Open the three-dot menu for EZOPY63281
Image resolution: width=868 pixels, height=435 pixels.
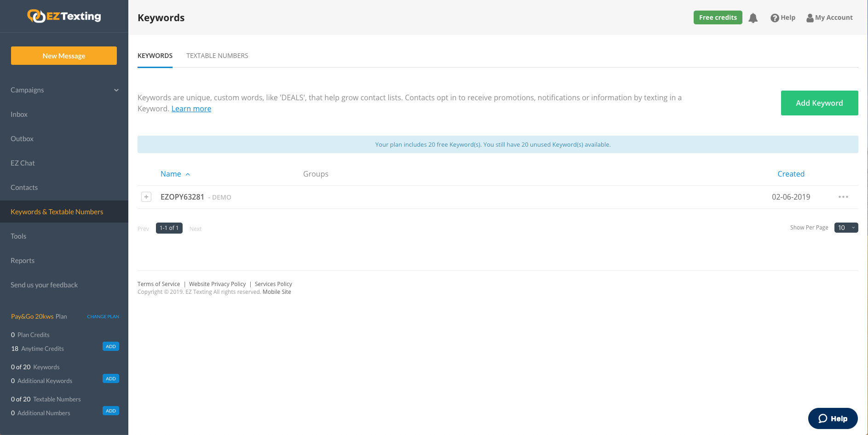click(843, 197)
